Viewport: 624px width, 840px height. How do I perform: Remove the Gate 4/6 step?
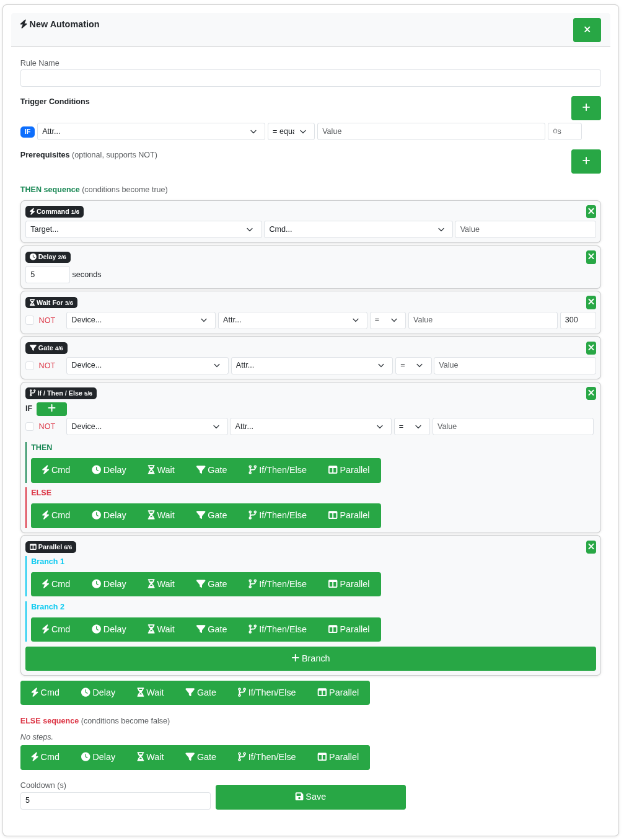(591, 348)
